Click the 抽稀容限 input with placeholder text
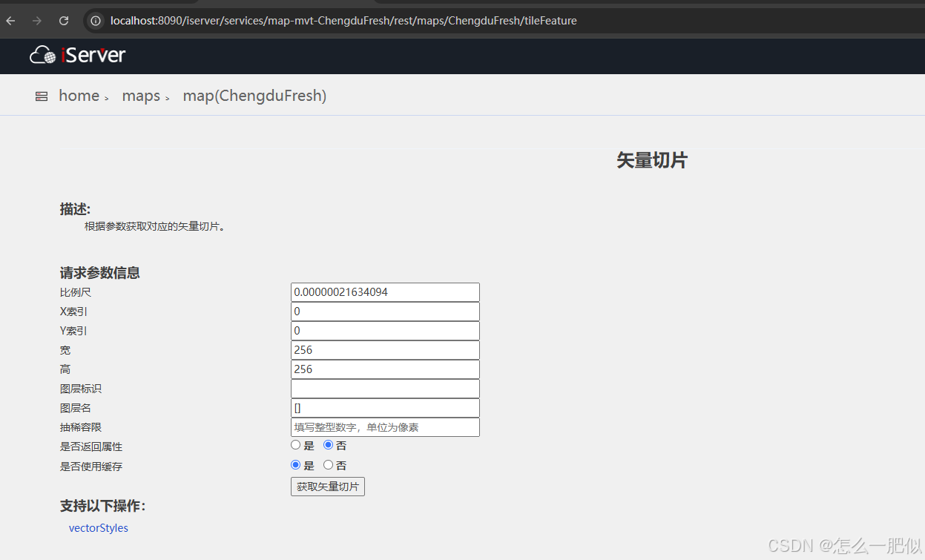The image size is (925, 560). pyautogui.click(x=384, y=426)
